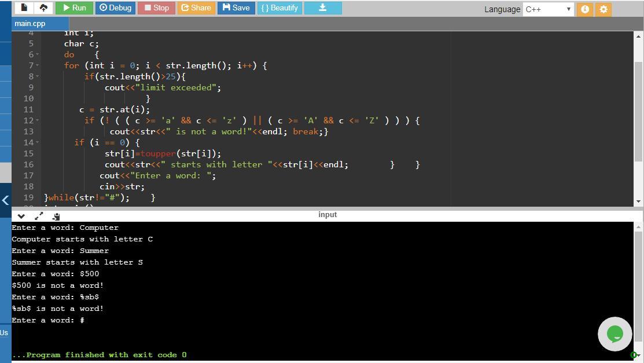
Task: Create a new file with the page icon
Action: coord(24,8)
